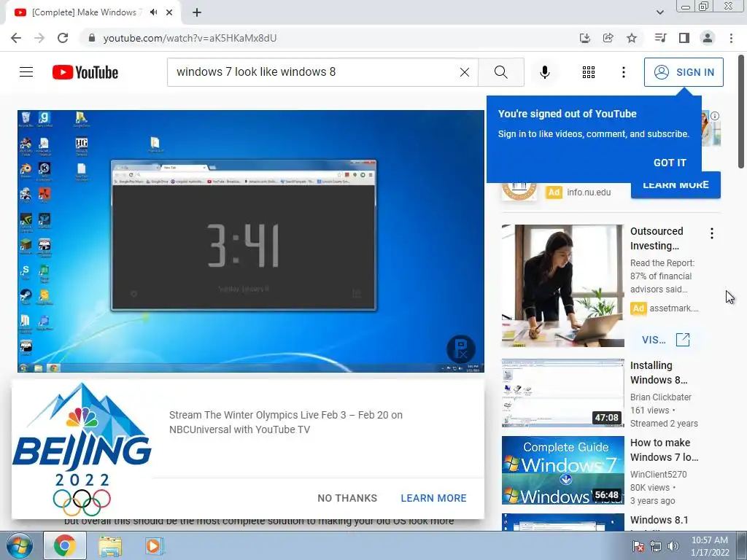Image resolution: width=747 pixels, height=560 pixels.
Task: Open How to make Windows 7 title
Action: click(x=664, y=450)
